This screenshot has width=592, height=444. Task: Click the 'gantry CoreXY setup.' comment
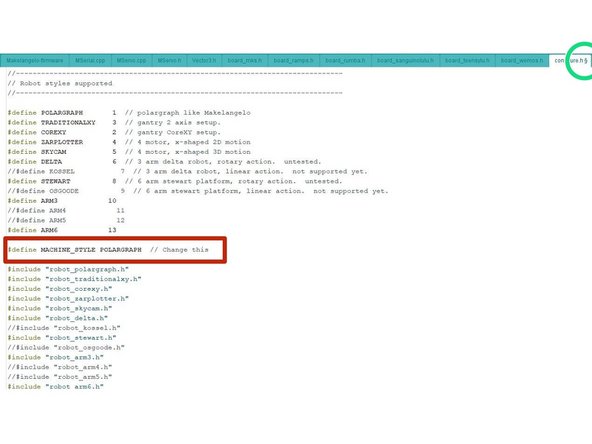(179, 132)
